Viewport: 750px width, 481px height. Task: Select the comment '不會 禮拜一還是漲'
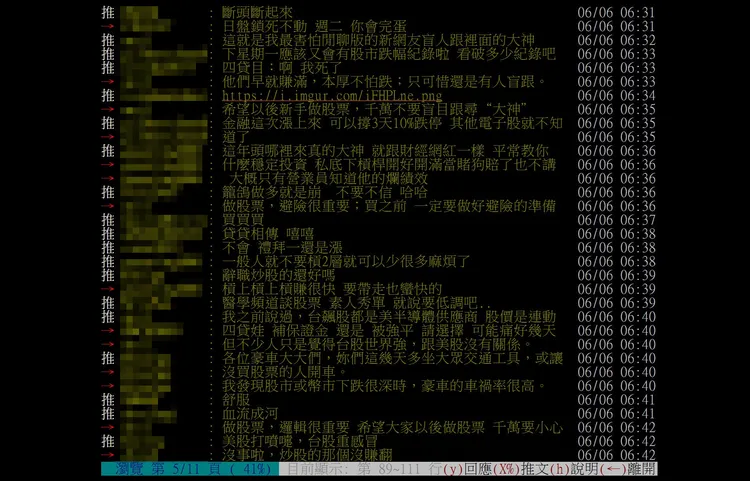(x=282, y=248)
